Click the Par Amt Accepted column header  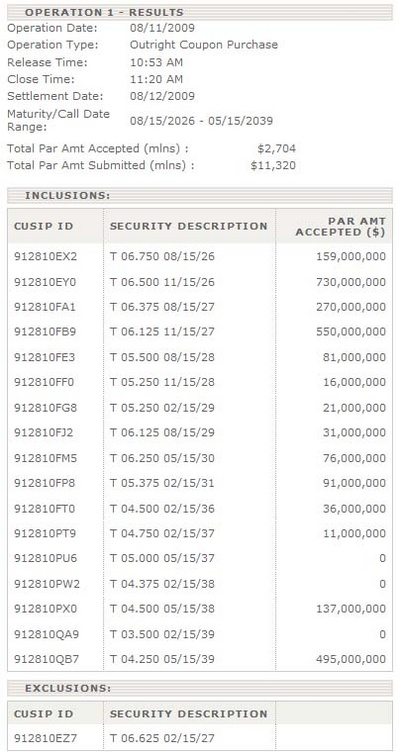tap(341, 226)
